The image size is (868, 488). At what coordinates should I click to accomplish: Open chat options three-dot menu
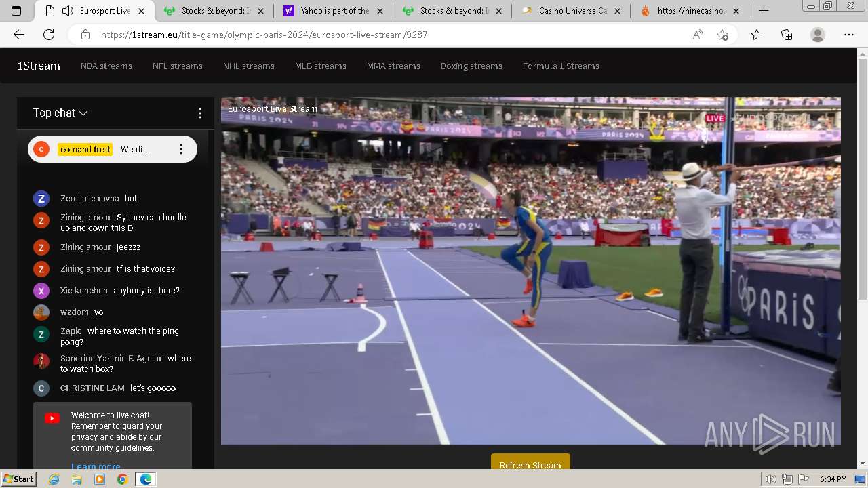point(199,113)
